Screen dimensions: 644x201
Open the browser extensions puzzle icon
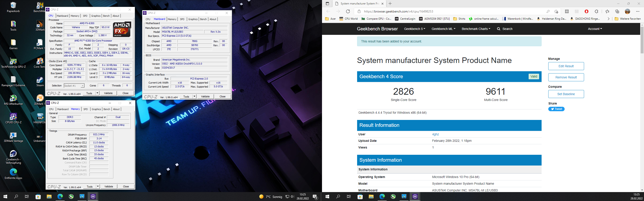pyautogui.click(x=597, y=11)
